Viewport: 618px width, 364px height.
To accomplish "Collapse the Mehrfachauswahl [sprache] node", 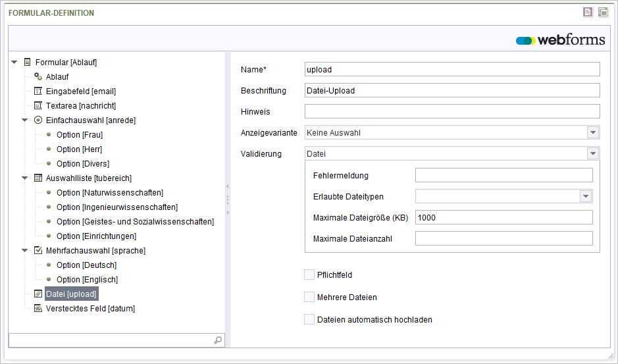I will (x=25, y=250).
